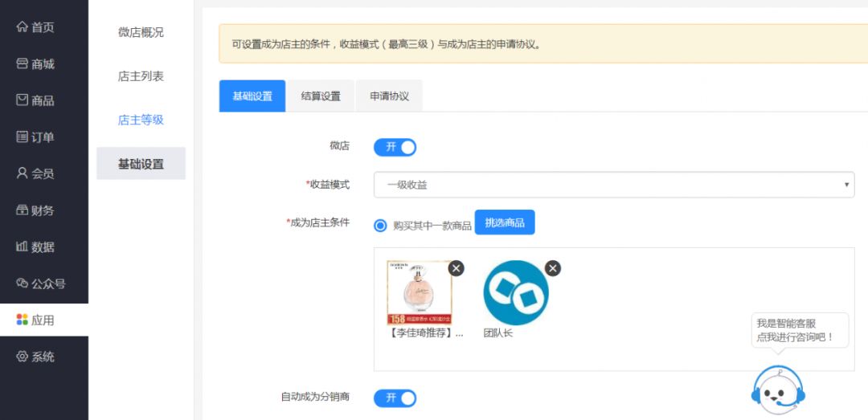Open 应用 section in main sidebar
868x420 pixels.
click(43, 320)
